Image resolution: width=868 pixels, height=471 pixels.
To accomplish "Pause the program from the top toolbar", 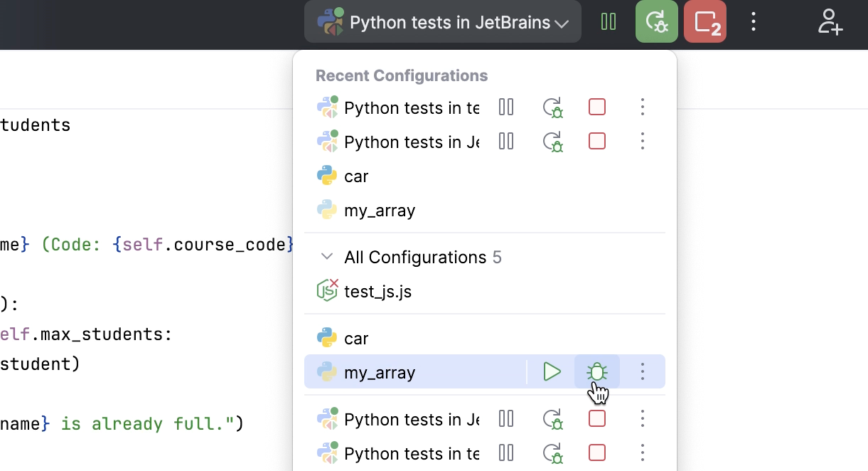I will pos(608,22).
